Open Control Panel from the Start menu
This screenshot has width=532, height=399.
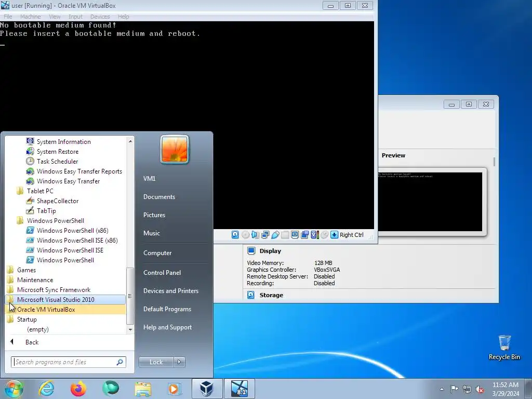[162, 272]
